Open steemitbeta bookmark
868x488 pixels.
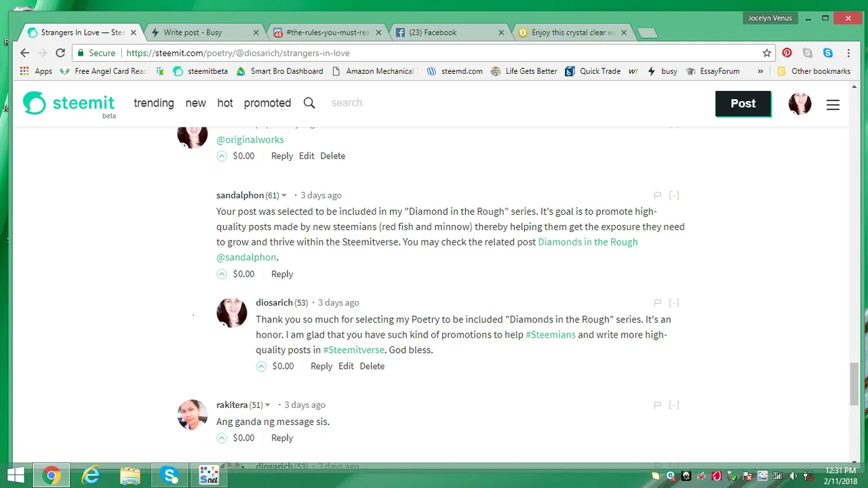point(200,70)
